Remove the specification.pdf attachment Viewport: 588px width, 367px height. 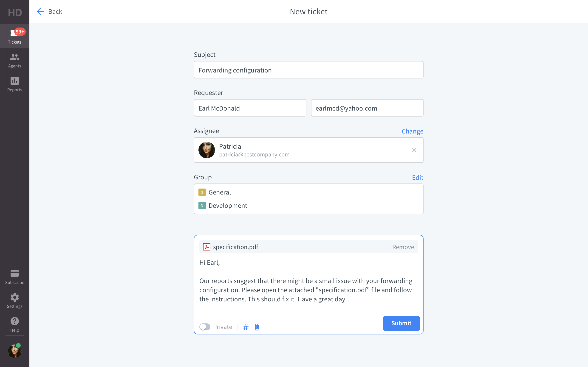click(x=403, y=247)
